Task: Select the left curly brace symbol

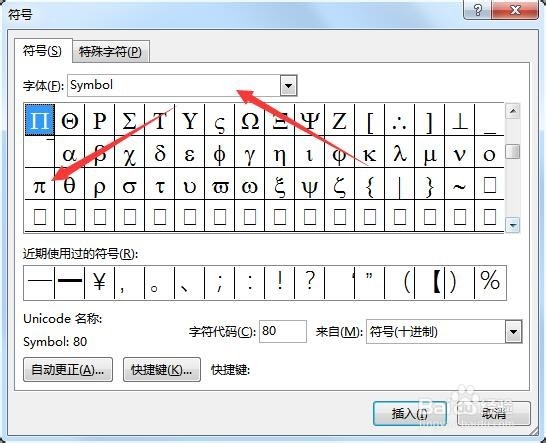Action: coord(369,184)
